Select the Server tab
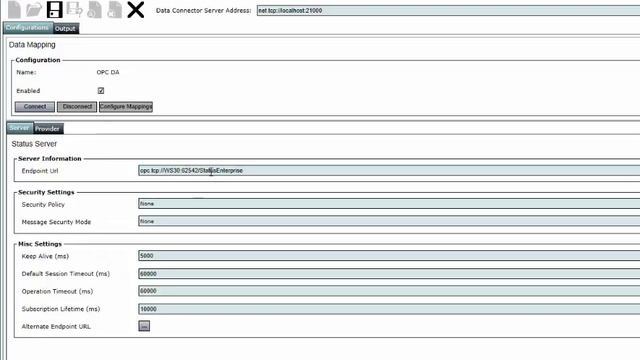 [20, 128]
